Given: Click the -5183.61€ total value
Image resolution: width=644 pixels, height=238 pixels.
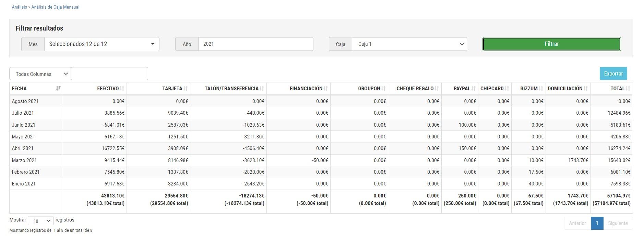Looking at the screenshot, I should 620,125.
